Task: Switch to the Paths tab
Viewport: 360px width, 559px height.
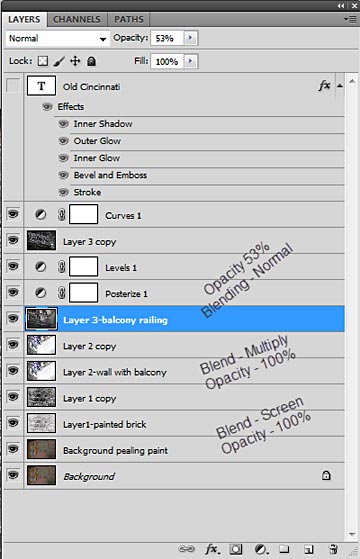Action: [129, 19]
